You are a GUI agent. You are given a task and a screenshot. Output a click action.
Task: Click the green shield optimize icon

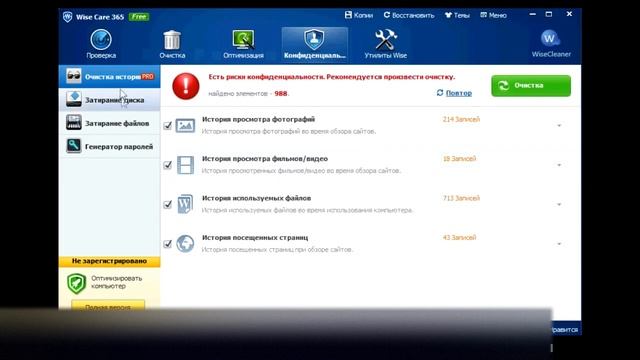click(76, 283)
